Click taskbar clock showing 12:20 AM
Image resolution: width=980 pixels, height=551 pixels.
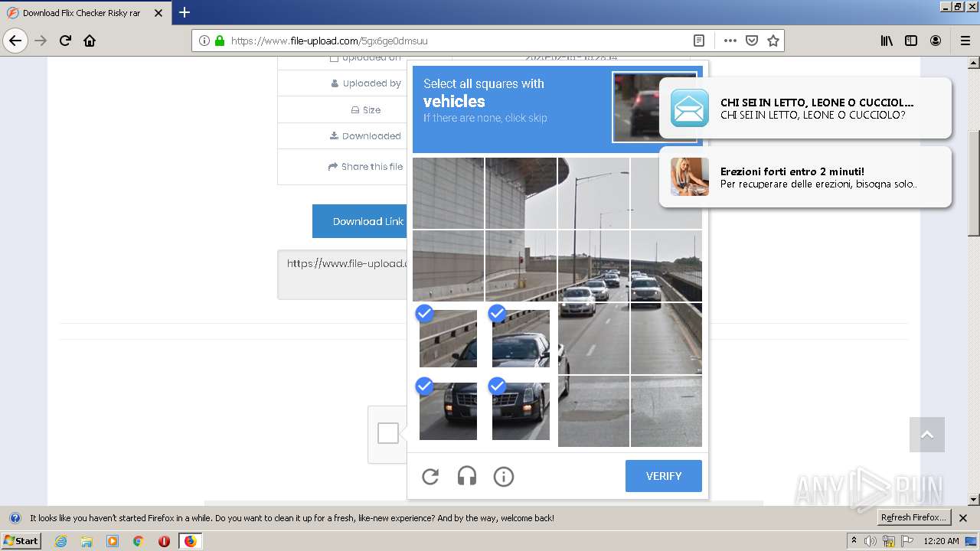click(941, 541)
